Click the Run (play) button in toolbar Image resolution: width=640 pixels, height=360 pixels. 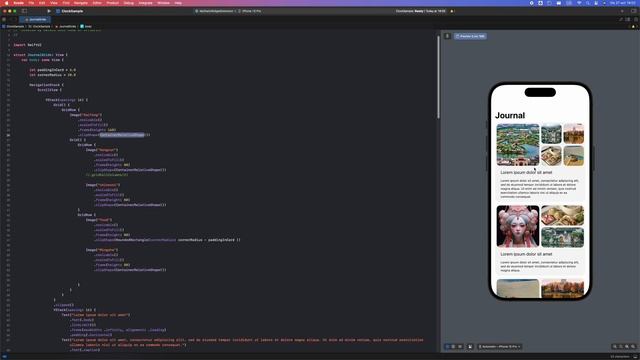pos(49,11)
